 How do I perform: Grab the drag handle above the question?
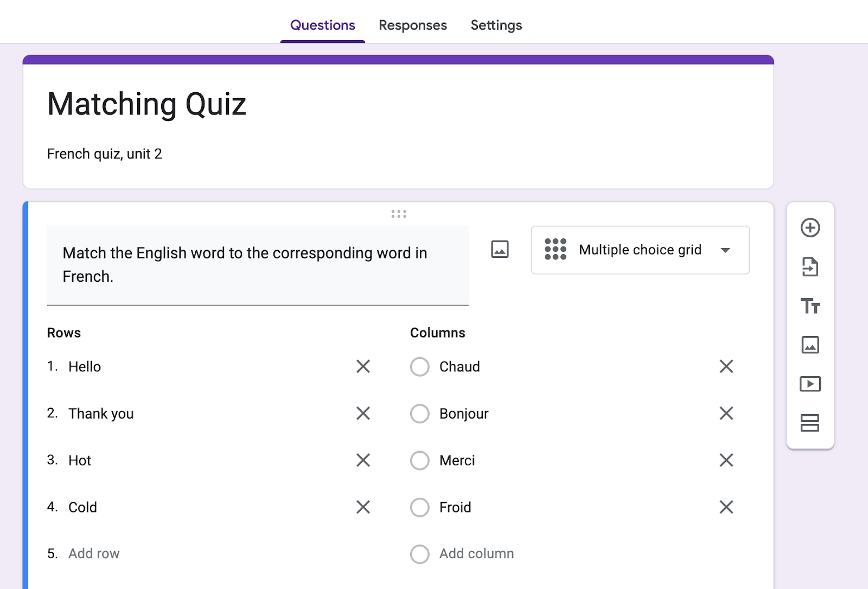[399, 214]
